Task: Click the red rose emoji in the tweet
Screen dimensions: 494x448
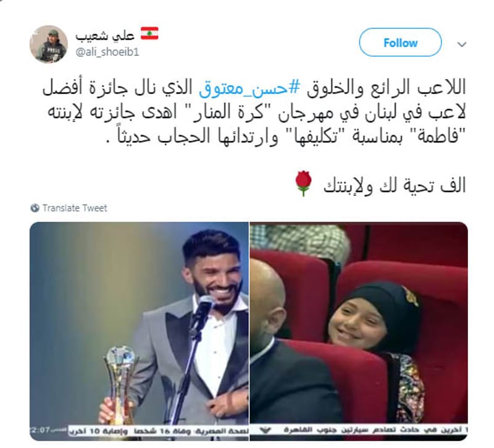Action: pyautogui.click(x=303, y=184)
